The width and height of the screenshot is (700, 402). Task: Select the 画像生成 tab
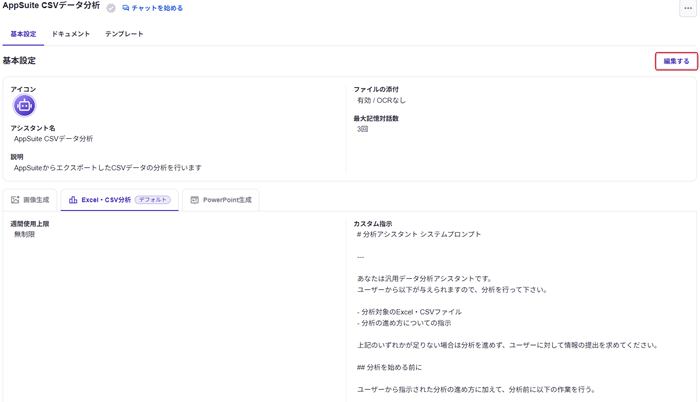tap(30, 200)
